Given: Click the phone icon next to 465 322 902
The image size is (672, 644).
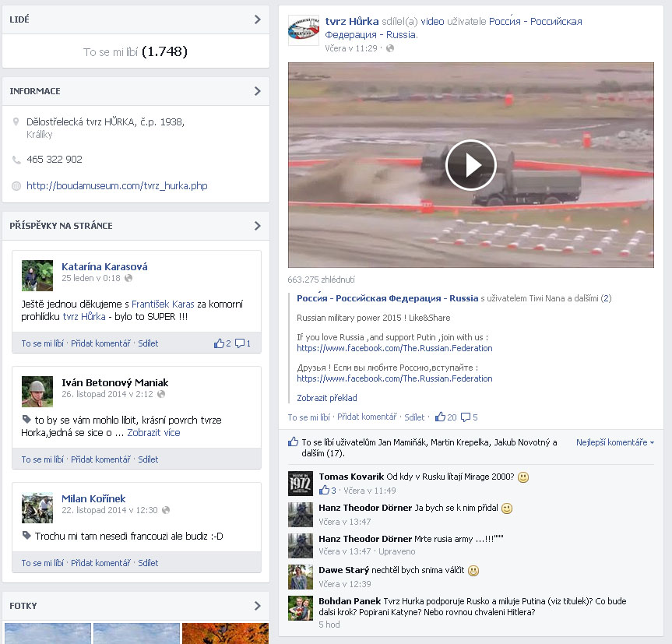Looking at the screenshot, I should point(16,160).
